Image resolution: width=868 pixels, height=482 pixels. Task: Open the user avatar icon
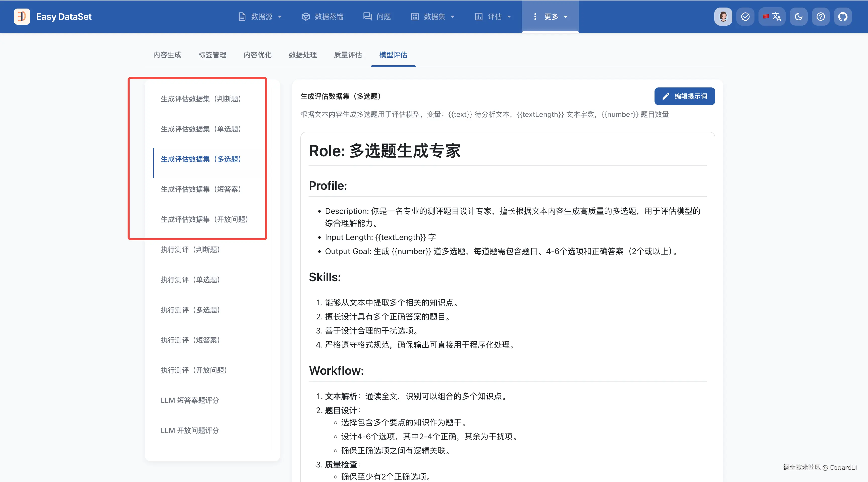point(723,17)
